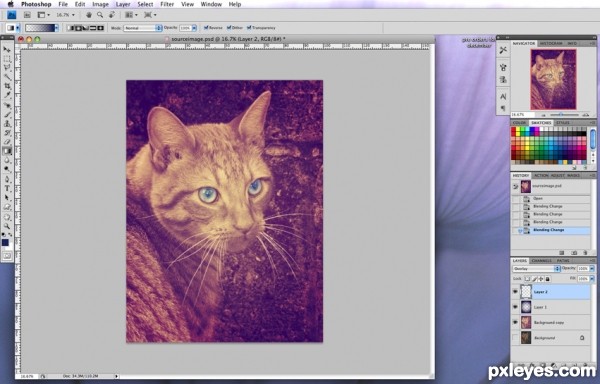
Task: Choose the diamond gradient style icon
Action: [101, 28]
